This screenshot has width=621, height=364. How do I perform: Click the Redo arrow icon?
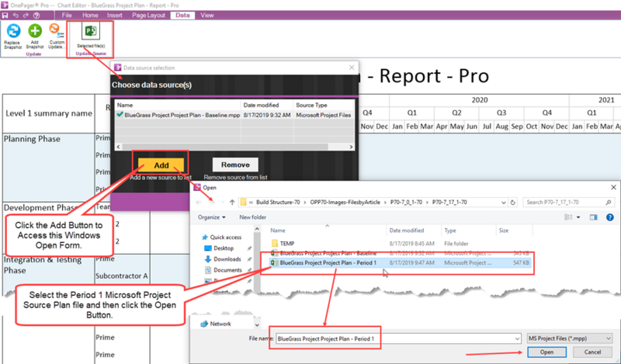tap(26, 16)
